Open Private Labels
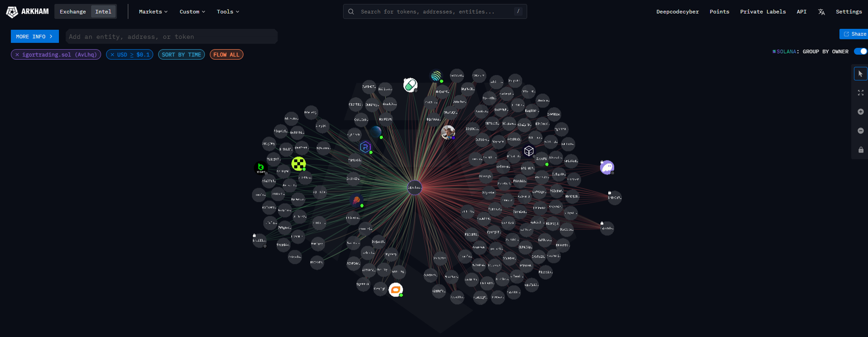 coord(763,11)
